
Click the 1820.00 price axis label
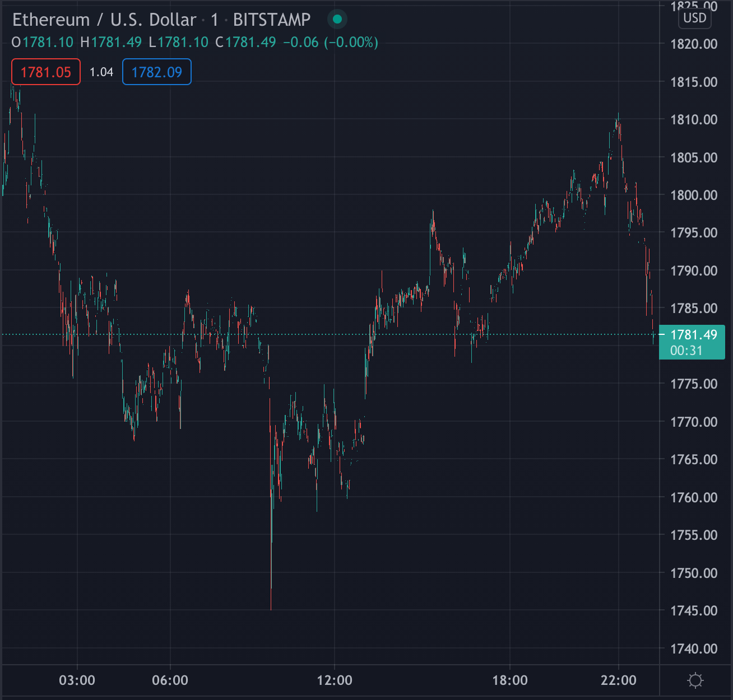[694, 44]
